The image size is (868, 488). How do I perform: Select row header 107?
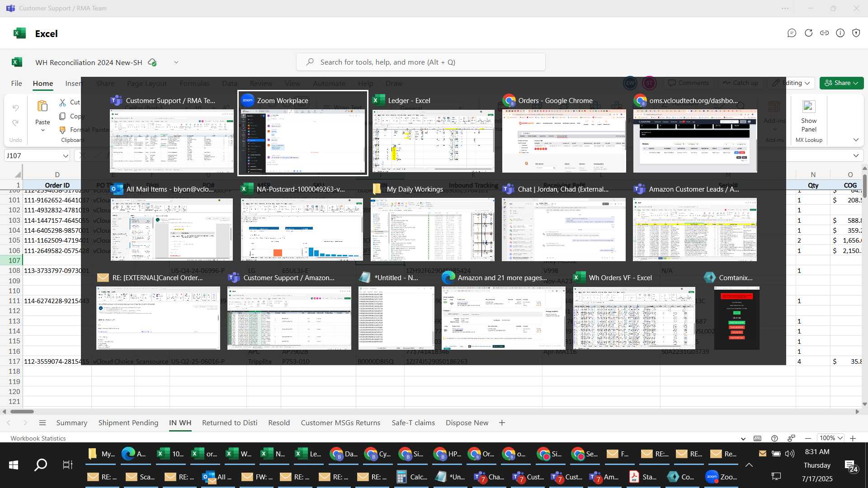point(11,261)
